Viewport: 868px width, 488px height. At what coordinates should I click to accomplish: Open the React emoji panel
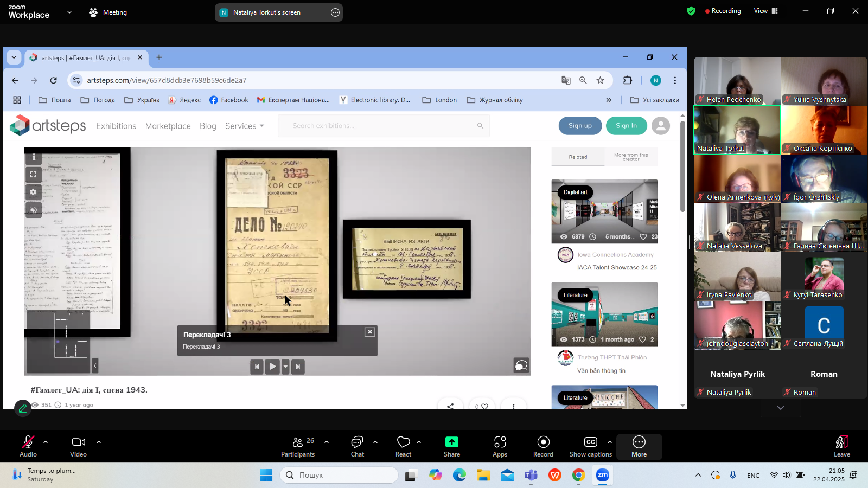[403, 446]
